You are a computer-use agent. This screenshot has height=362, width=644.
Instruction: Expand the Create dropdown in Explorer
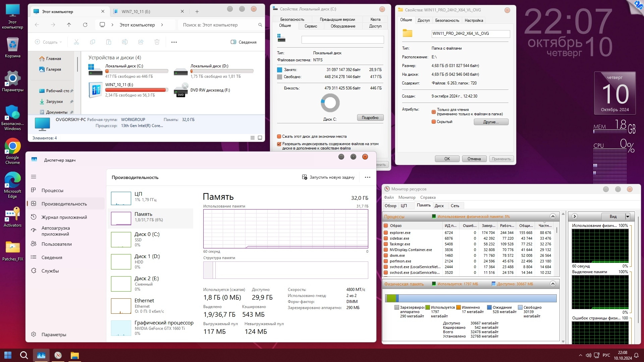(x=49, y=42)
